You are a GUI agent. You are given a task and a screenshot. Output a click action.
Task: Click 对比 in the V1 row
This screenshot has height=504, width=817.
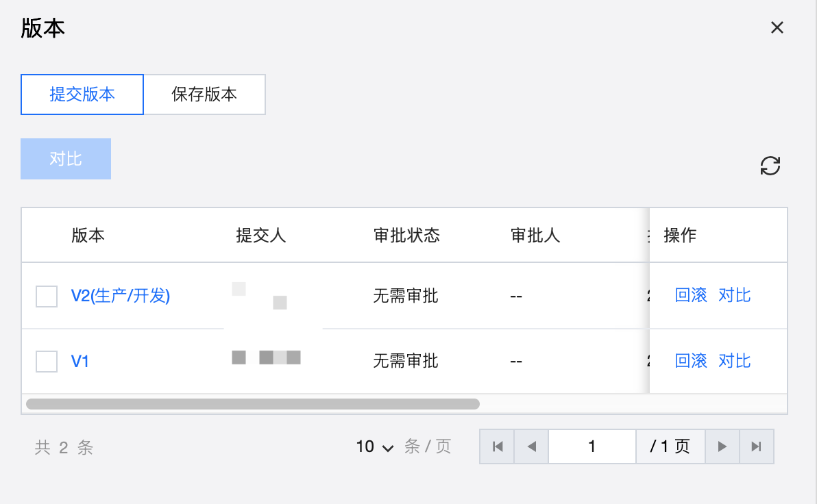[734, 361]
